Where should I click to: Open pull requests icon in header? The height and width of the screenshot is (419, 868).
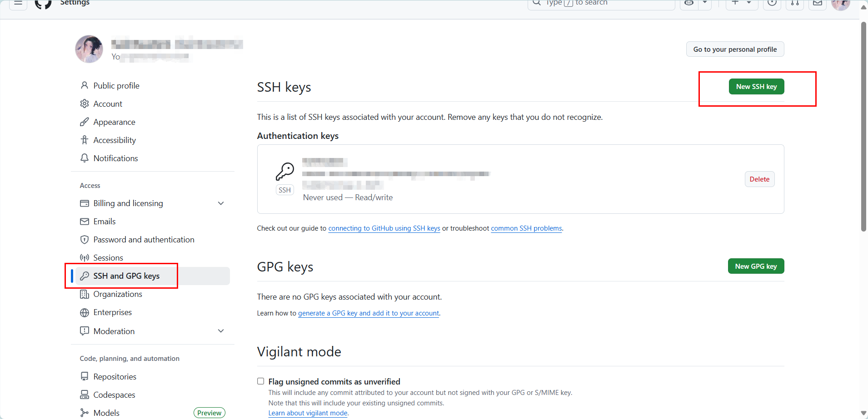point(795,3)
